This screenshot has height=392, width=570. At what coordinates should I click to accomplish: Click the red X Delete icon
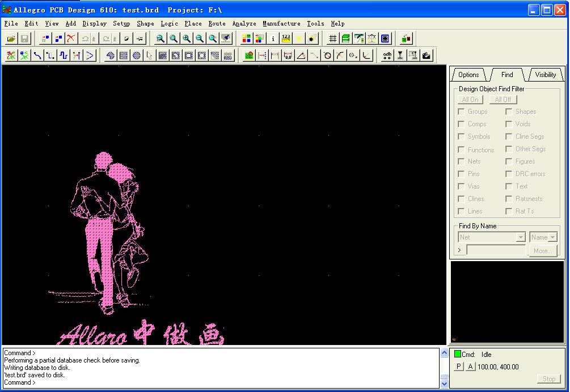[71, 38]
